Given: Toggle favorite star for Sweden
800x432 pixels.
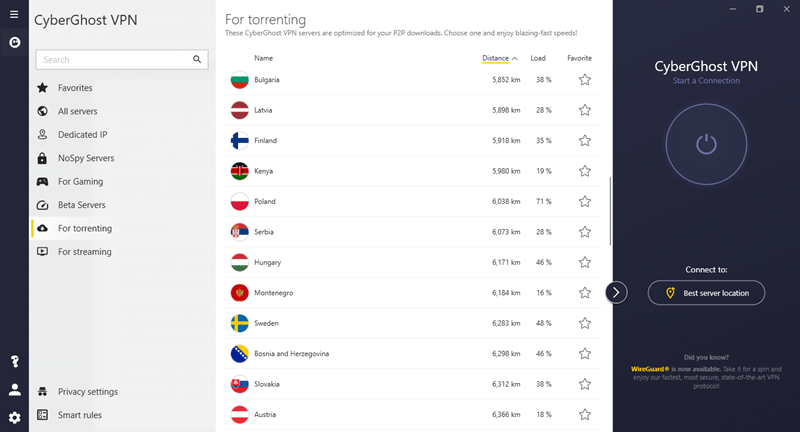Looking at the screenshot, I should 585,323.
